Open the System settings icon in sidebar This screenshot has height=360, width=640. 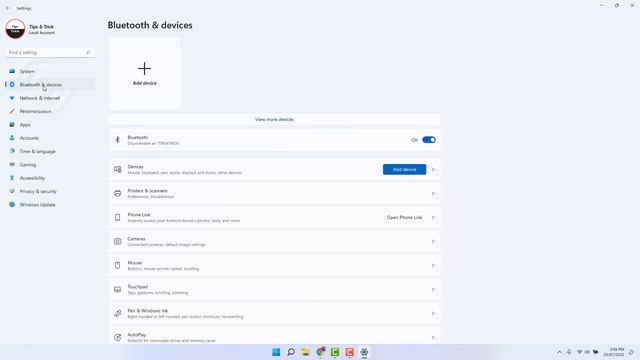[x=12, y=71]
